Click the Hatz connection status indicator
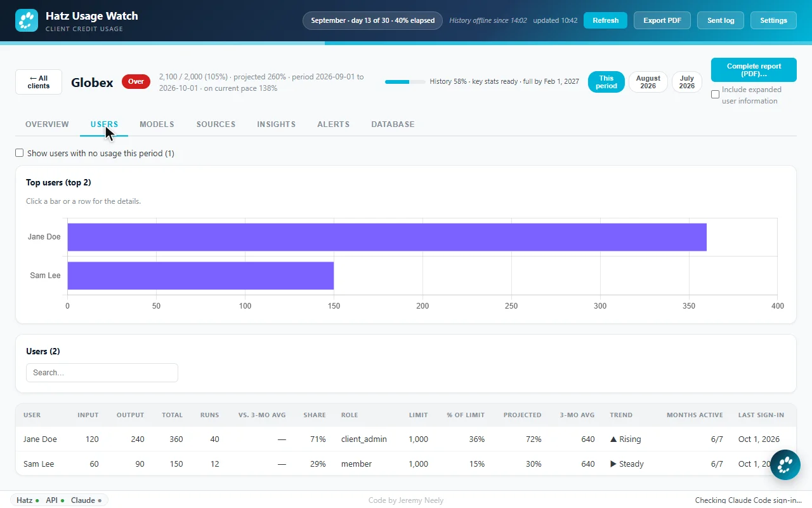Screen dimensions: 812x508 coord(28,500)
